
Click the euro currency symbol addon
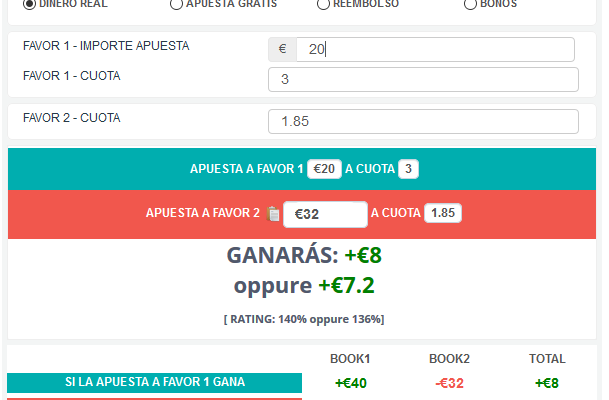click(x=282, y=49)
